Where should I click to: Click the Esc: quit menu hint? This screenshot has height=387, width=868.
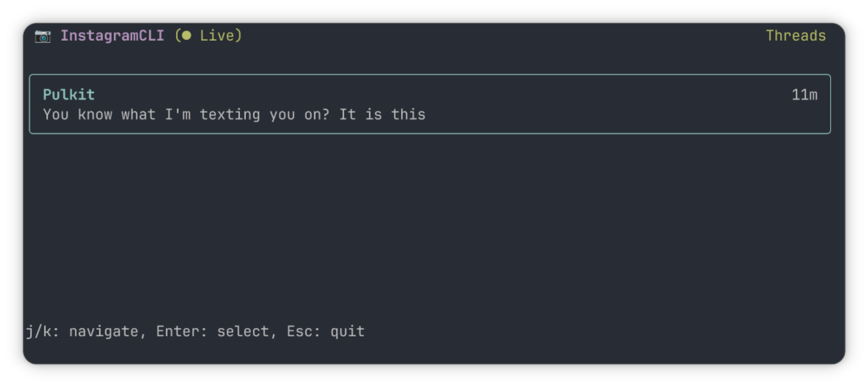click(x=325, y=331)
